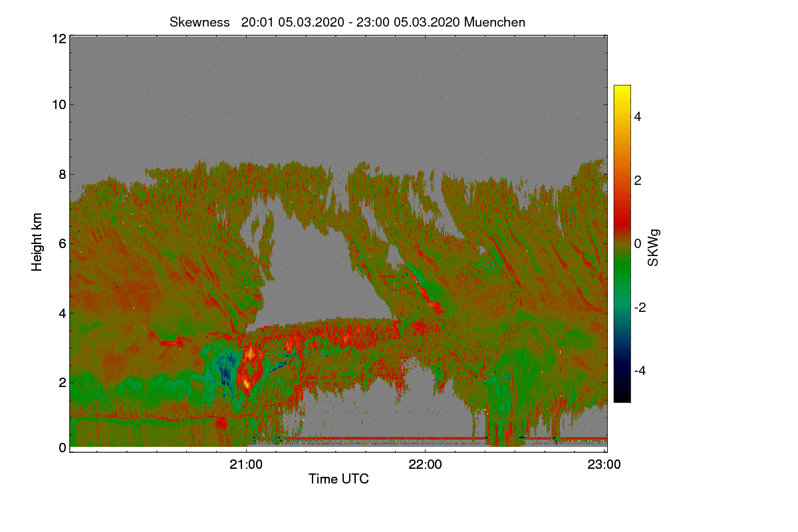
Task: Click the 23:00 time tick label
Action: (x=604, y=465)
